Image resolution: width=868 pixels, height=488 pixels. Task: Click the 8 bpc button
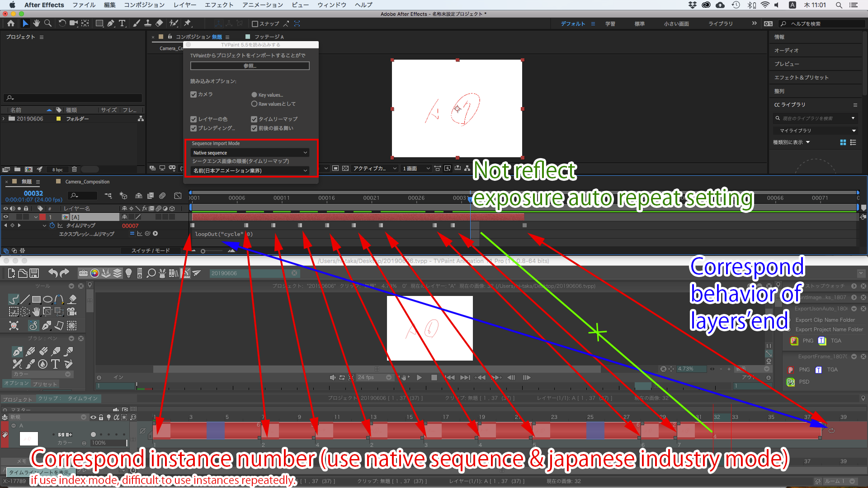click(x=57, y=169)
